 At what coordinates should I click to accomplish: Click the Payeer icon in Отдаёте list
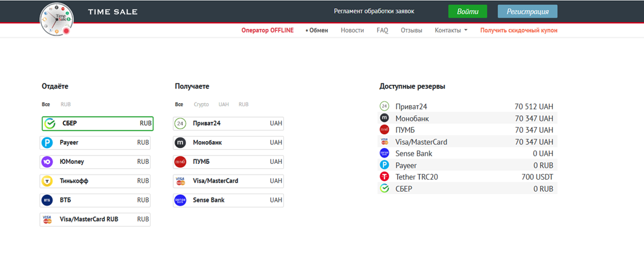point(47,143)
